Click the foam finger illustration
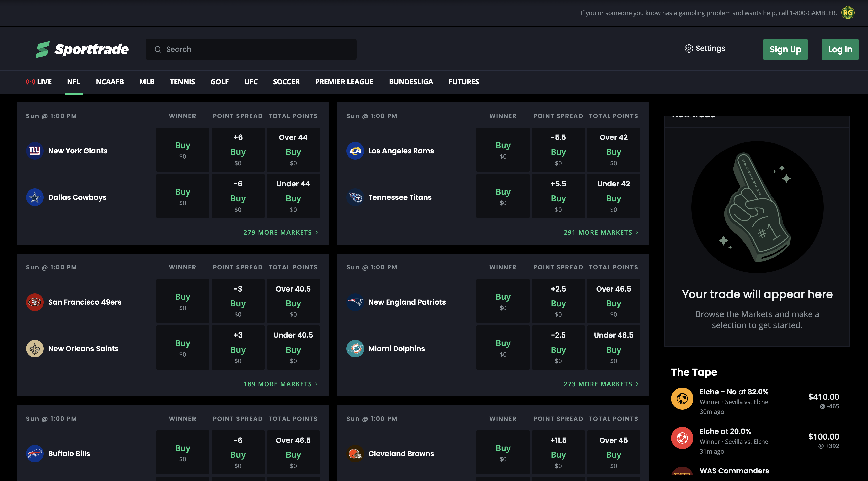 tap(757, 207)
